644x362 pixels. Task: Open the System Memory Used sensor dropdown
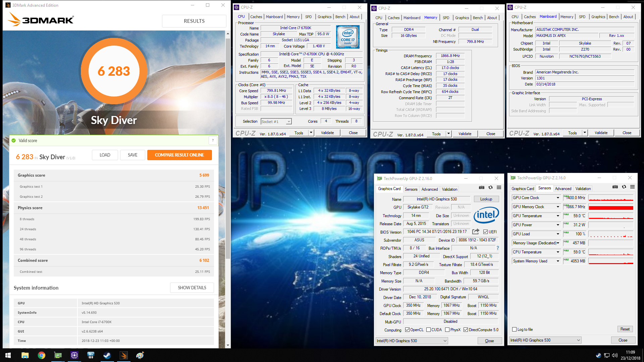point(558,261)
